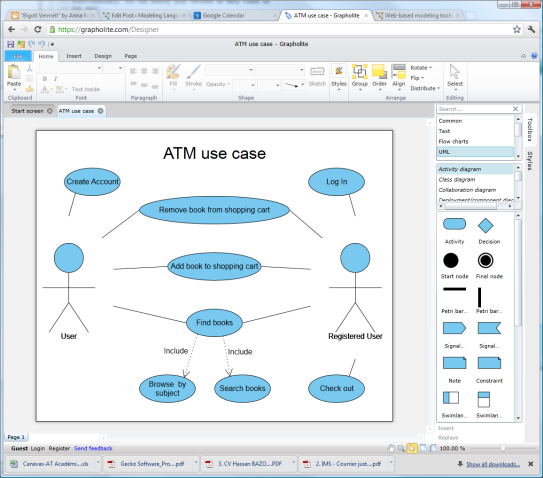Image resolution: width=543 pixels, height=478 pixels.
Task: Pick the Note shape in toolbox
Action: (x=454, y=363)
